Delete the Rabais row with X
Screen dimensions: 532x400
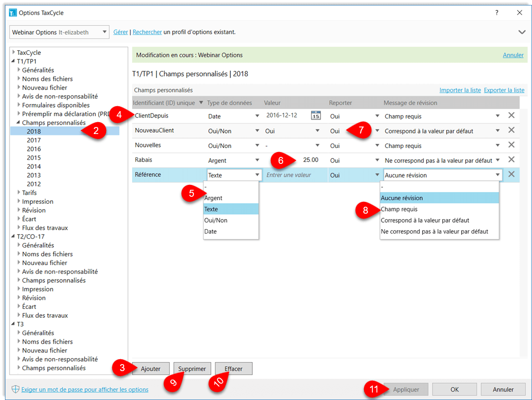[x=511, y=160]
